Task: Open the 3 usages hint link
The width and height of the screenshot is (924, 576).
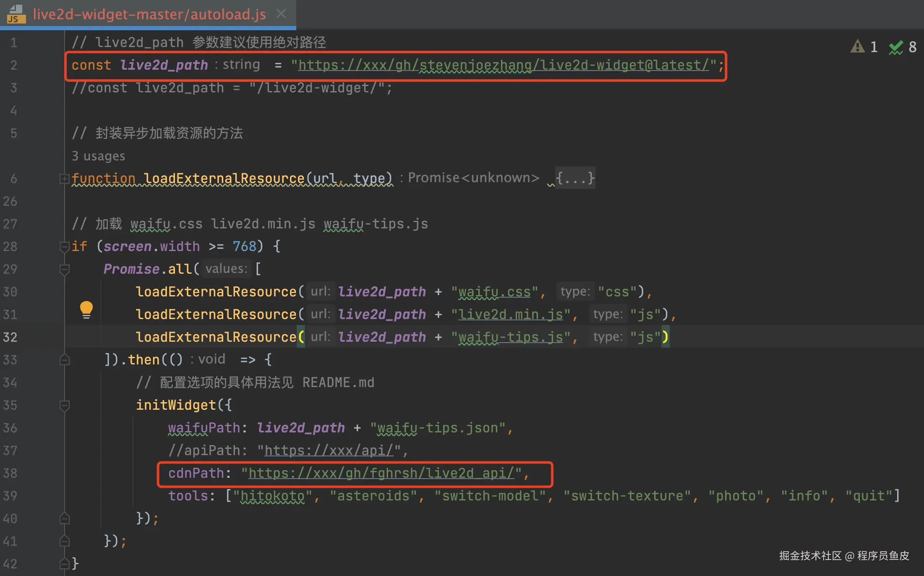Action: coord(98,156)
